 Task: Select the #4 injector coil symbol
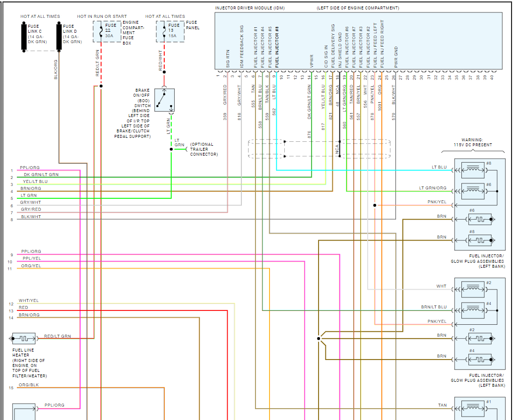point(473,310)
